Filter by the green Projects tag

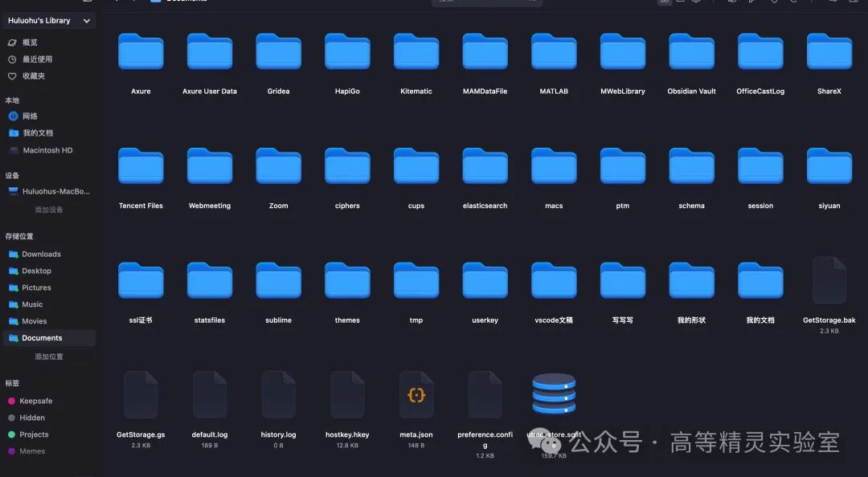point(28,434)
